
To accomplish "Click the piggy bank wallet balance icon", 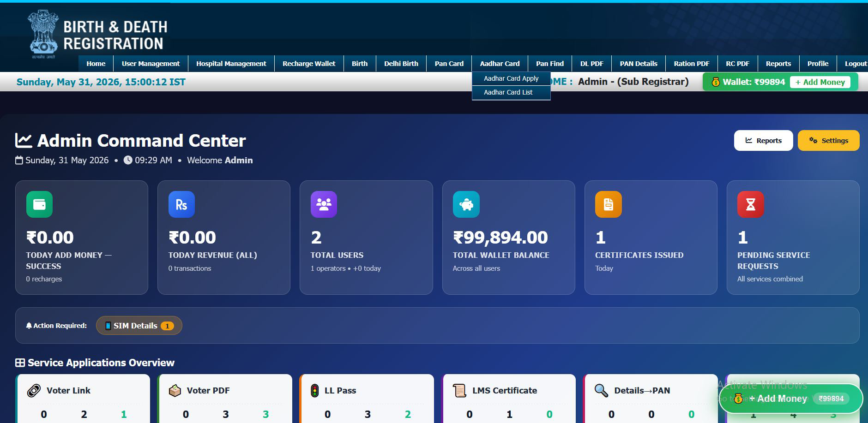I will (466, 204).
